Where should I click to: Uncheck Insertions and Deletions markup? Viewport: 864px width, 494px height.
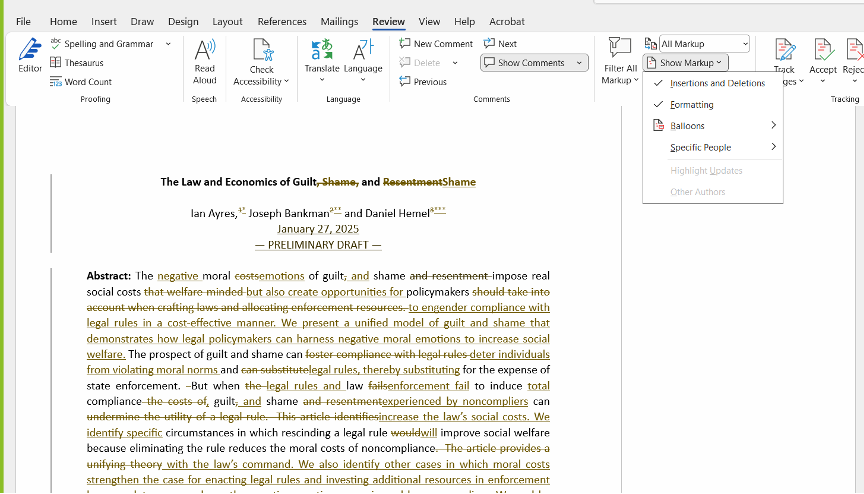pos(716,83)
